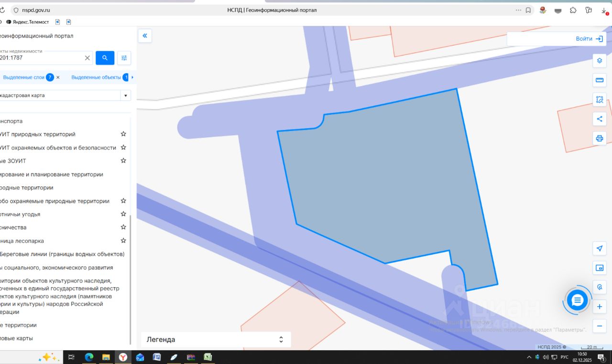Viewport: 612px width, 364px height.
Task: Star the Охотничьи угодья layer
Action: pos(123,214)
